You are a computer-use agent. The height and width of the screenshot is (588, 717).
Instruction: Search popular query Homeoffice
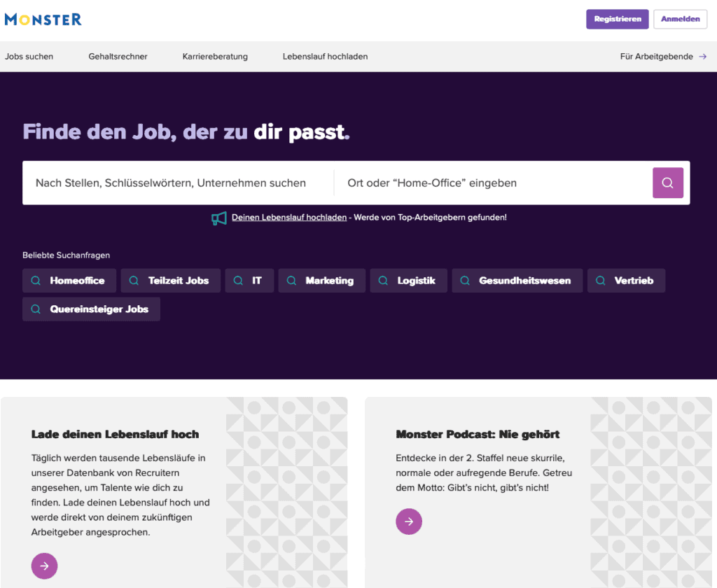pyautogui.click(x=77, y=281)
